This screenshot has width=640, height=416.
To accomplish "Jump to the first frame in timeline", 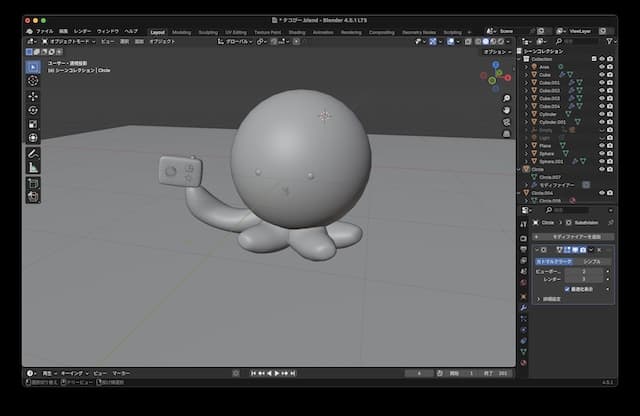I will coord(253,373).
